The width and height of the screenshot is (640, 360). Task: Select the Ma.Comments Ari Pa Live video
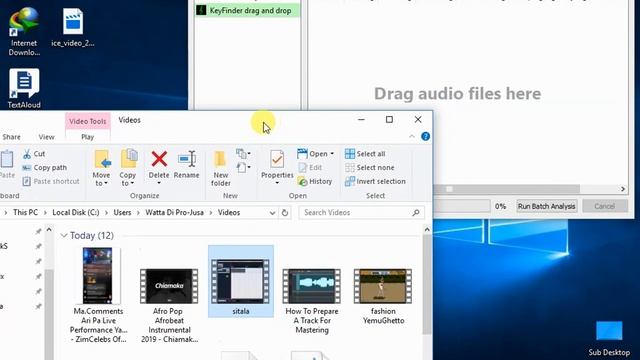(98, 295)
